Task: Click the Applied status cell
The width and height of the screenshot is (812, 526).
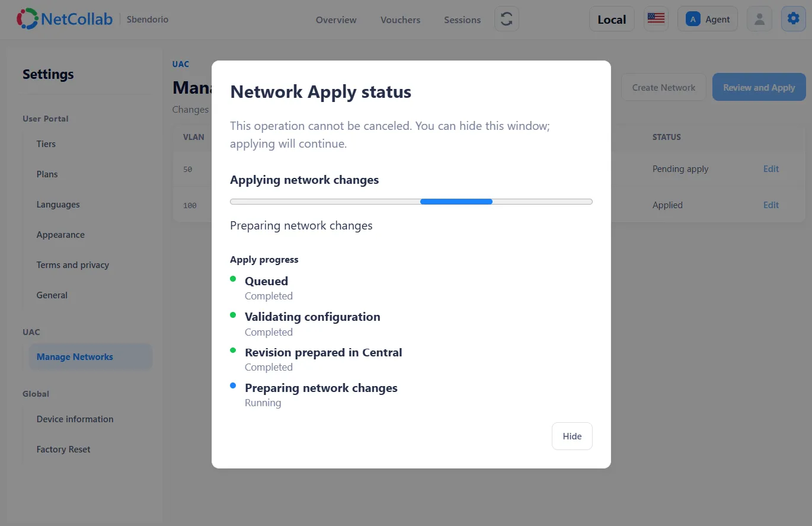Action: point(667,205)
